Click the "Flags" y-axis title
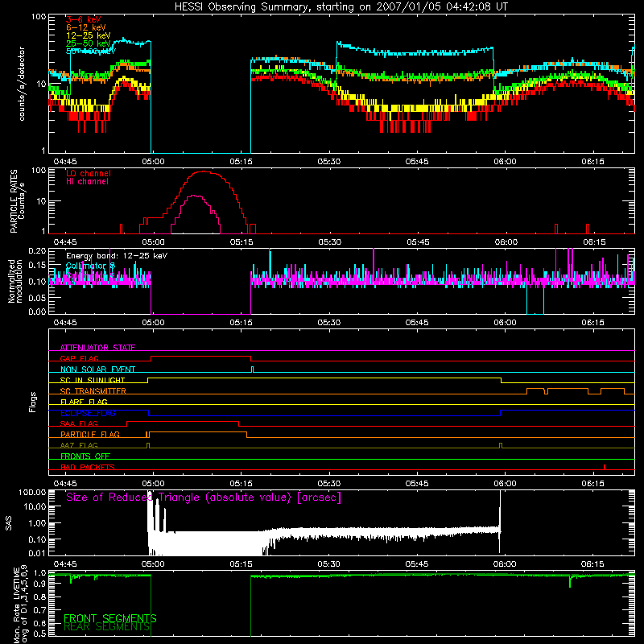Viewport: 644px width, 644px height. pyautogui.click(x=33, y=402)
